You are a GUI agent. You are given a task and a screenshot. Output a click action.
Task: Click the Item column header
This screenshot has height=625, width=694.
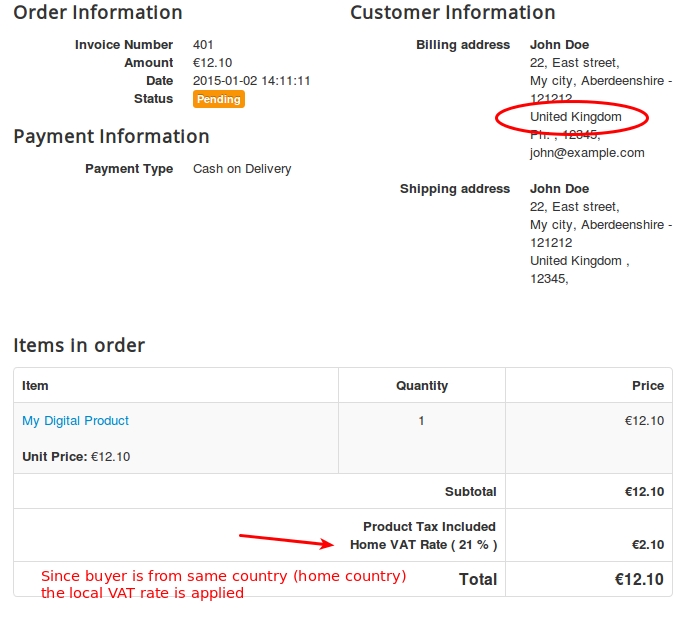tap(35, 385)
